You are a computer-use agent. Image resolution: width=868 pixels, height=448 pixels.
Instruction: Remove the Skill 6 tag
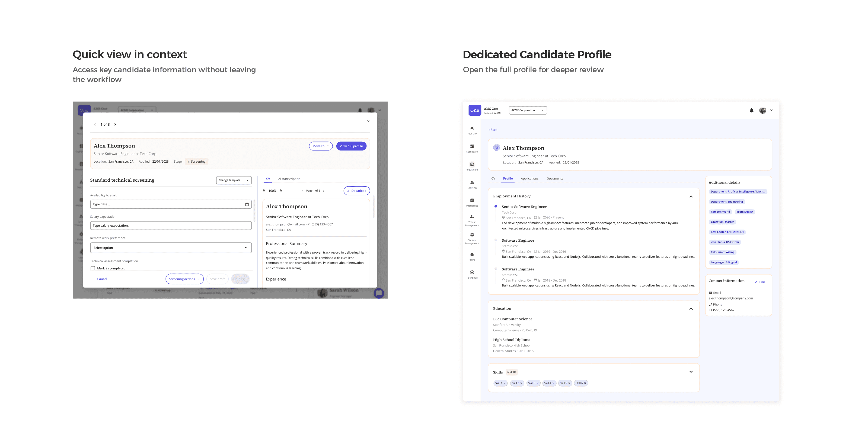tap(585, 383)
